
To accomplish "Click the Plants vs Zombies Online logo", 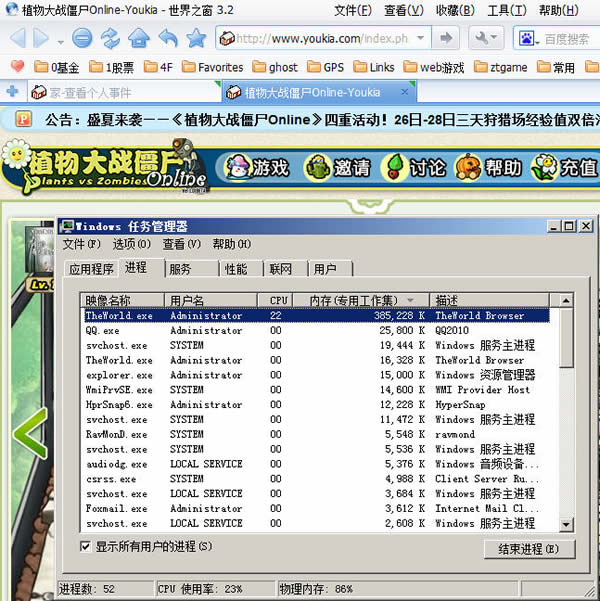I will tap(104, 167).
